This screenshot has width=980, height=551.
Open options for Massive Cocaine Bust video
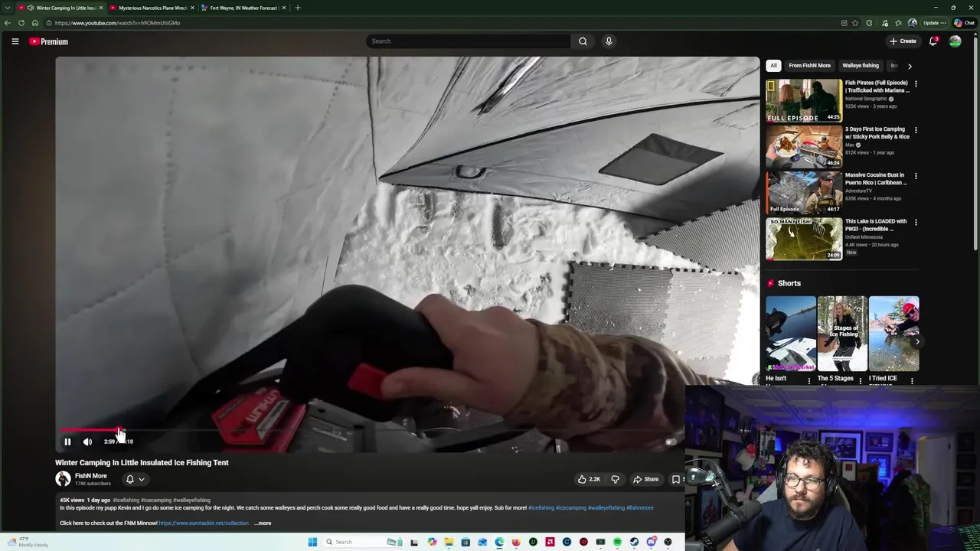[x=916, y=176]
